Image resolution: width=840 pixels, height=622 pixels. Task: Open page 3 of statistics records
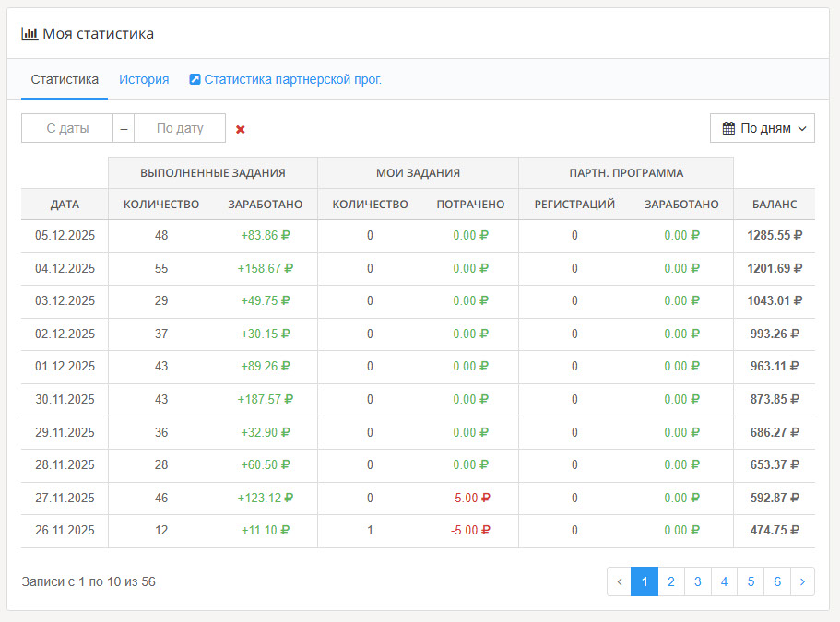pos(698,581)
